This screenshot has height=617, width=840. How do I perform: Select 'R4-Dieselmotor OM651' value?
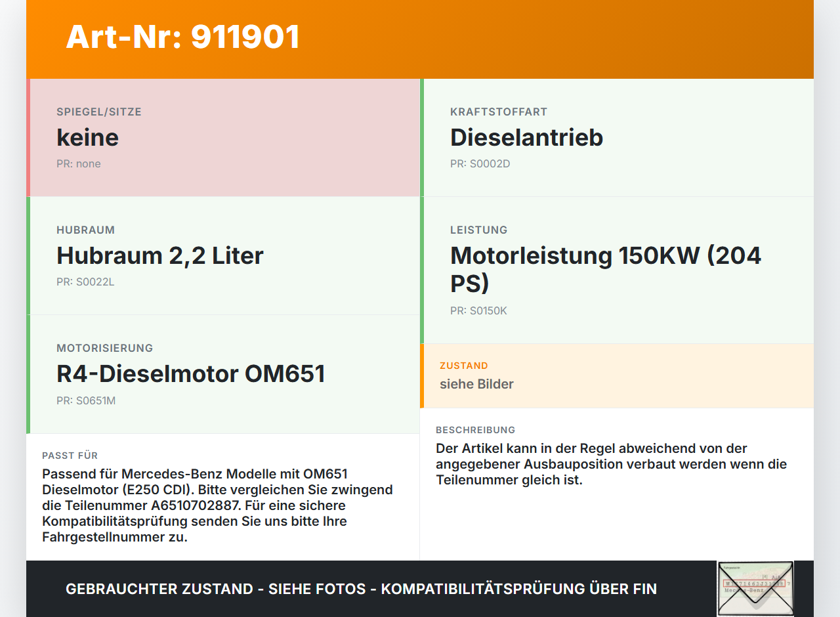click(191, 373)
